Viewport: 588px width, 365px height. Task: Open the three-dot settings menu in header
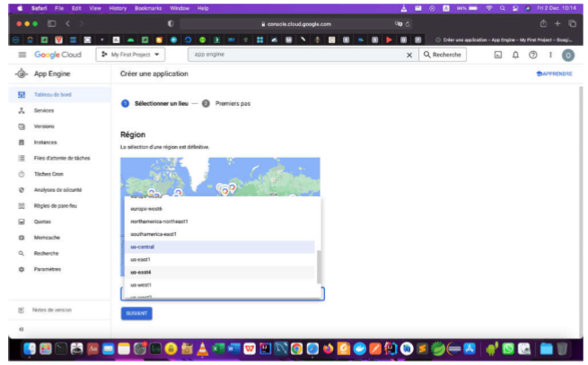tap(550, 55)
